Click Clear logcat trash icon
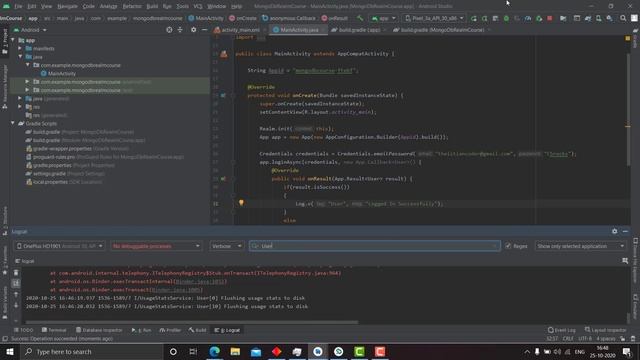 point(16,273)
